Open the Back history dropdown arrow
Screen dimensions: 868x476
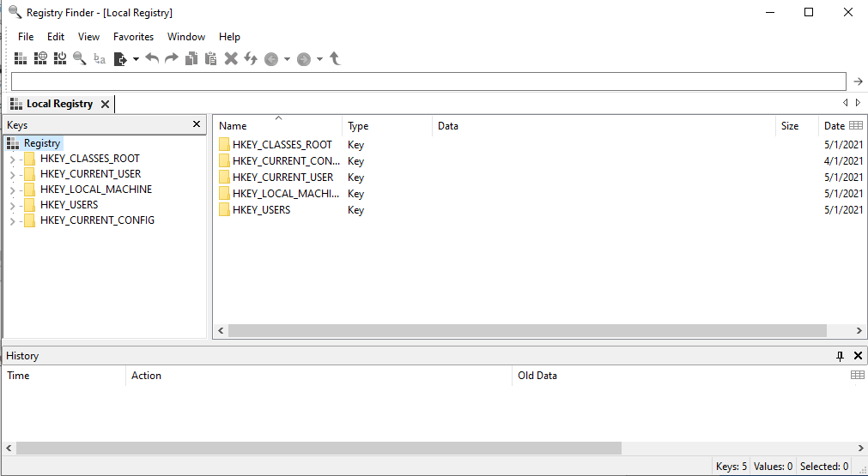click(x=287, y=59)
